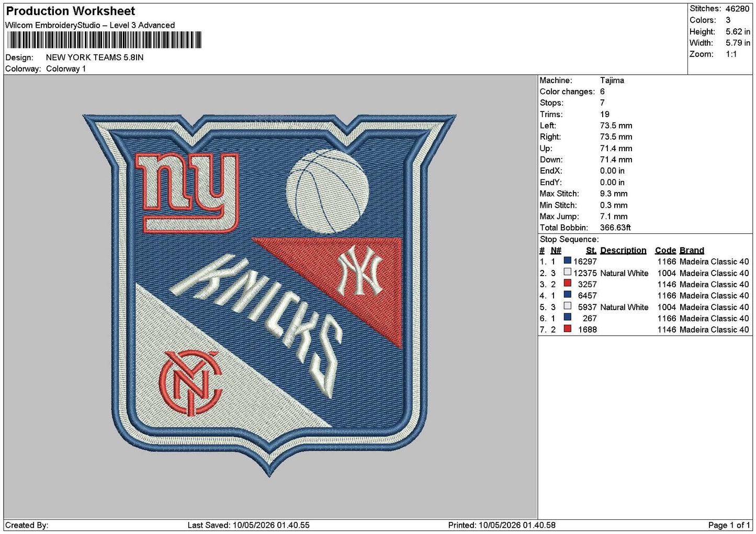Click code 1146 in stop row 7
756x534 pixels.
(x=667, y=330)
